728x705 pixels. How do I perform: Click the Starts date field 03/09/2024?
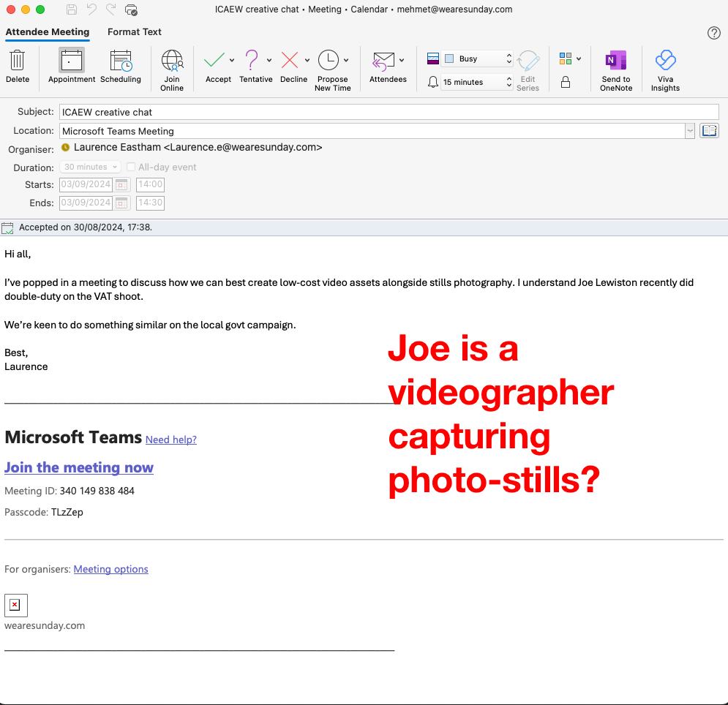tap(86, 185)
